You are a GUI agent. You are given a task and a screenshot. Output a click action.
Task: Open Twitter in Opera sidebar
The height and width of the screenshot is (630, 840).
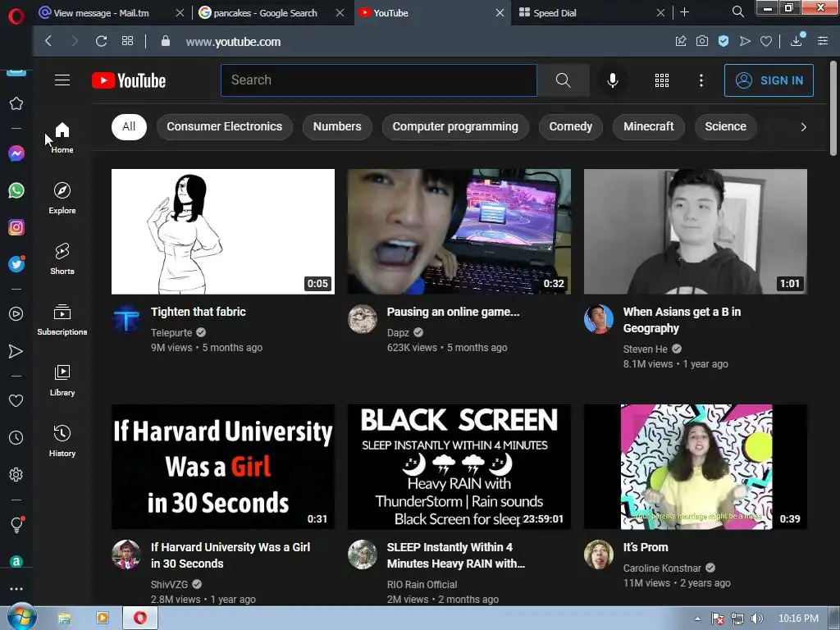pos(16,263)
